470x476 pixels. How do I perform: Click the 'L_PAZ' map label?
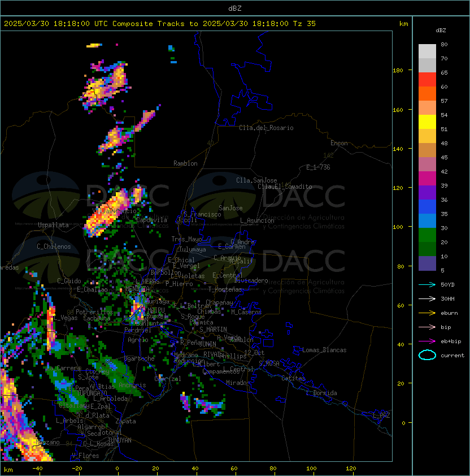pyautogui.click(x=381, y=416)
